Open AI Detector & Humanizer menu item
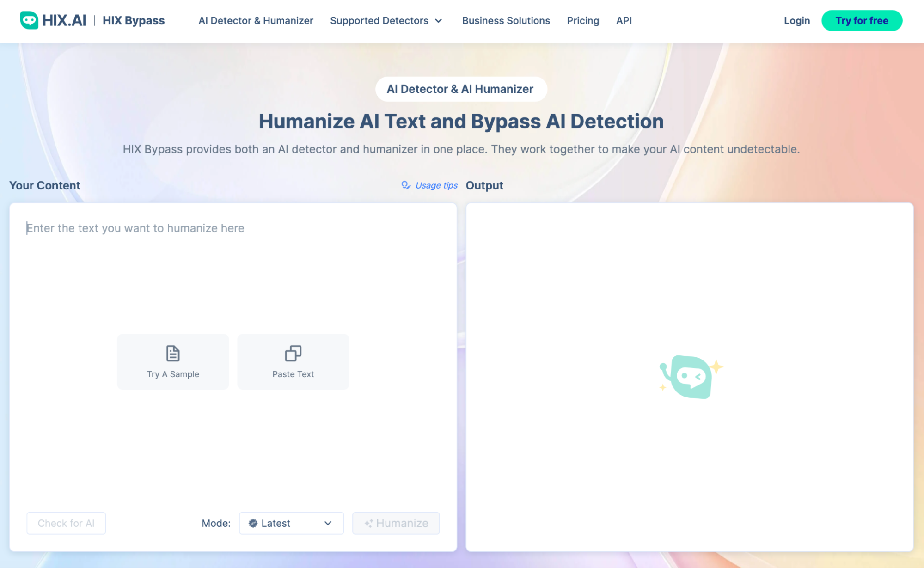Viewport: 924px width, 568px height. coord(256,21)
